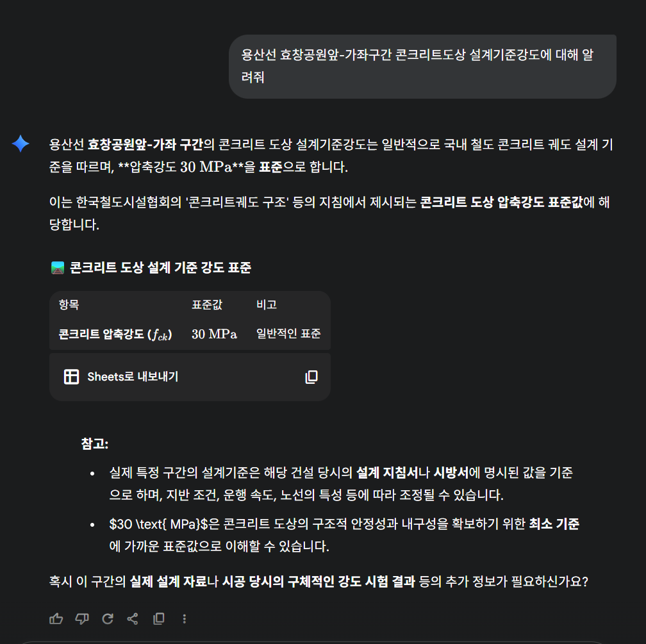The width and height of the screenshot is (646, 644).
Task: Give positive feedback with the thumbs up icon
Action: tap(56, 618)
